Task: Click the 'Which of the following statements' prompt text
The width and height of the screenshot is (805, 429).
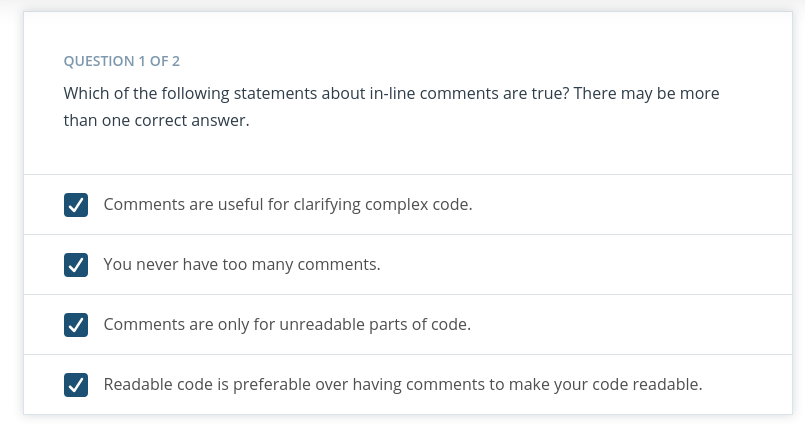Action: click(x=190, y=93)
